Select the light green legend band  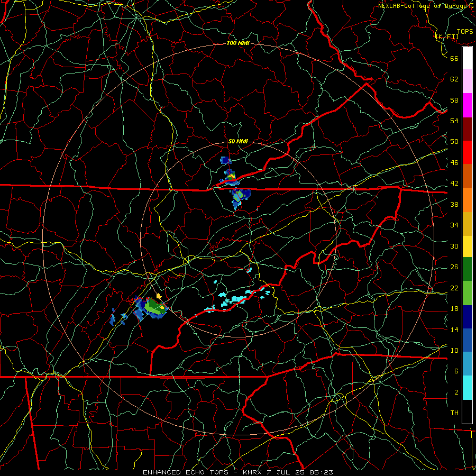point(467,293)
